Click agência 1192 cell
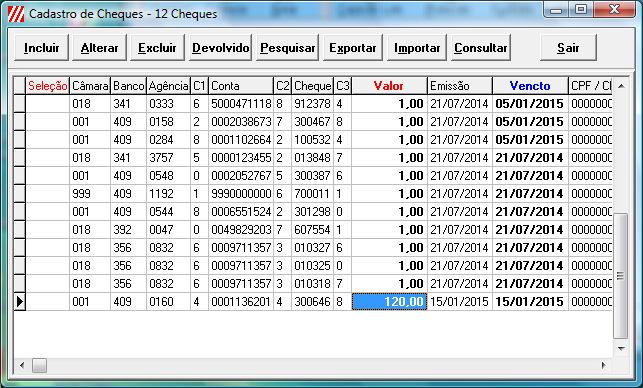The image size is (643, 388). (168, 194)
